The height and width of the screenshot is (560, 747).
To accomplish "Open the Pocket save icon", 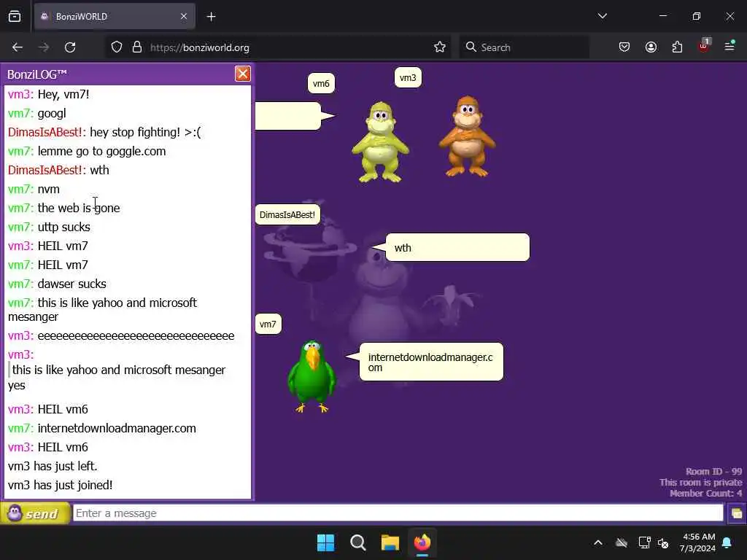I will pos(624,47).
